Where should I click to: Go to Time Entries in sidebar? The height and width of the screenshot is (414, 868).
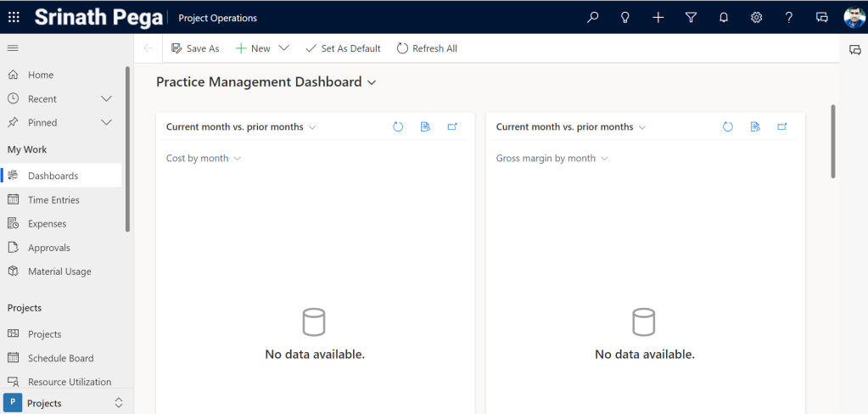pos(53,200)
